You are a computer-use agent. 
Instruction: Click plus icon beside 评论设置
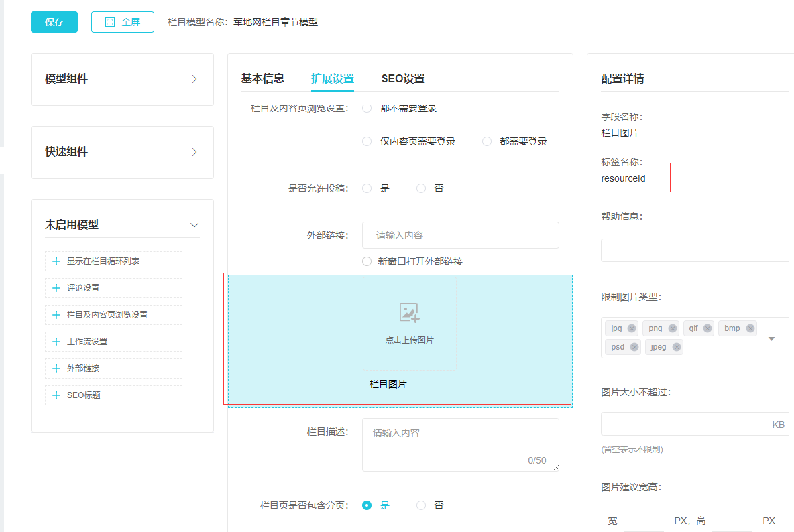pyautogui.click(x=56, y=288)
